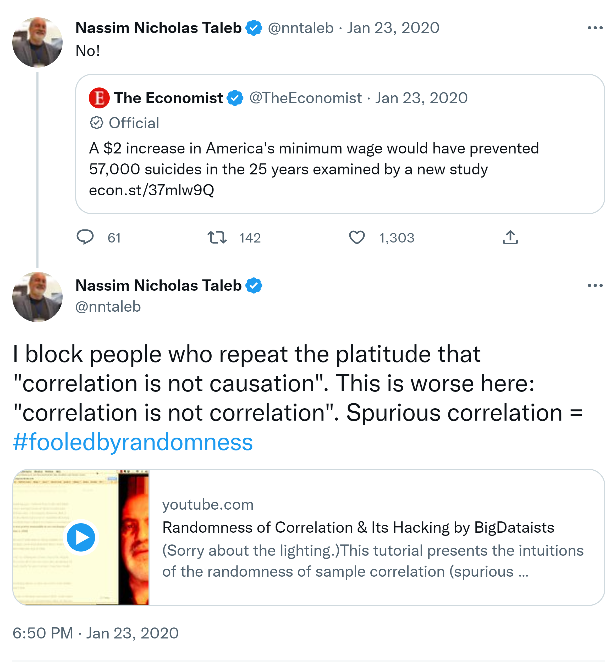
Task: Open more options on the top tweet
Action: (x=595, y=28)
